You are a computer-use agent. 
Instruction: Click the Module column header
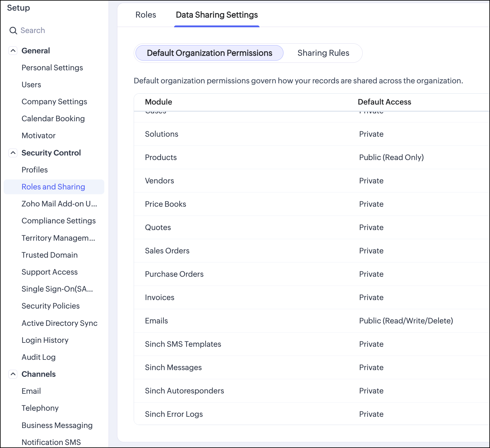click(x=159, y=102)
